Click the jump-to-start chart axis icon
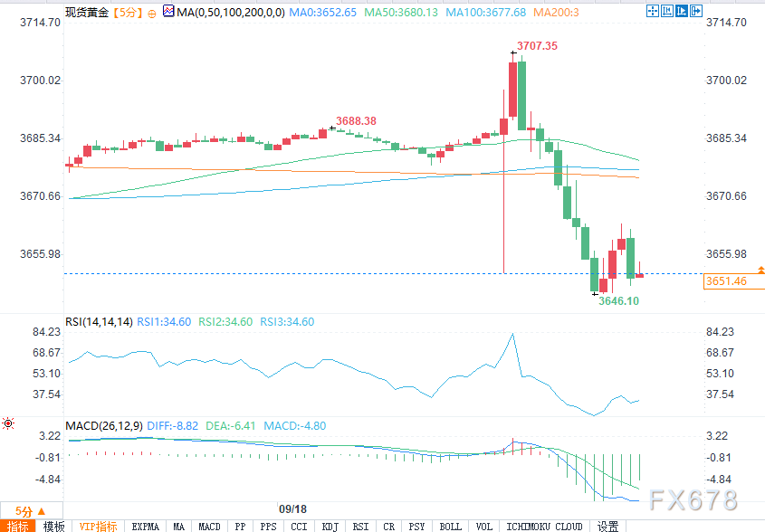The image size is (765, 532). click(667, 11)
